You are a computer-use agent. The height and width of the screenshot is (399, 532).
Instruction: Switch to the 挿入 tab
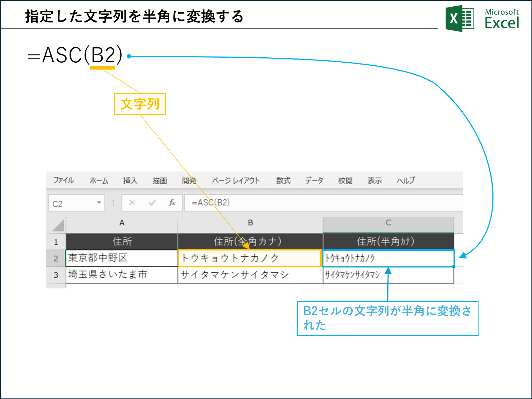130,180
